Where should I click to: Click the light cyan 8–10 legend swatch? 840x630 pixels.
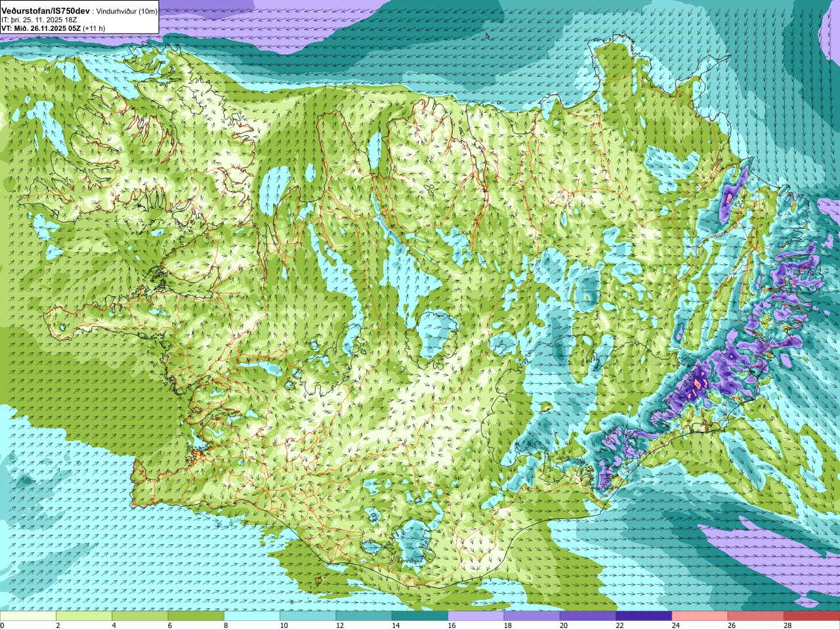coord(252,616)
